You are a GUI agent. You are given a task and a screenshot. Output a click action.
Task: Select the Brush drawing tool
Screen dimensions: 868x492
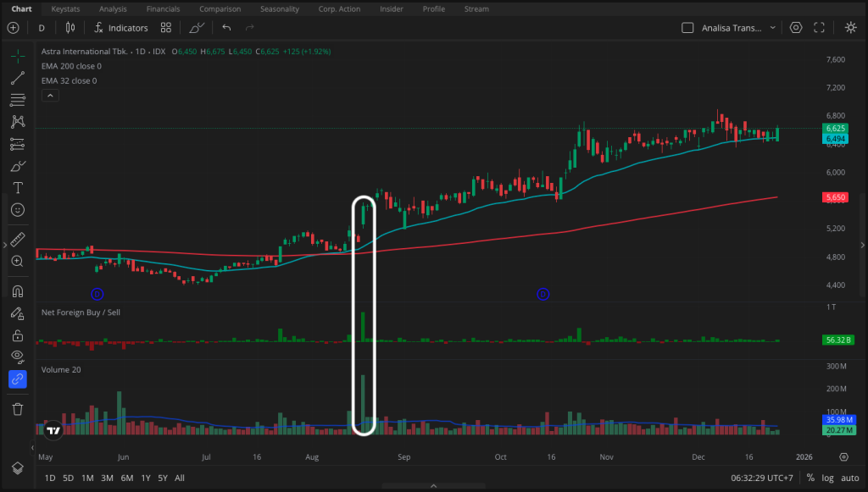pyautogui.click(x=17, y=166)
